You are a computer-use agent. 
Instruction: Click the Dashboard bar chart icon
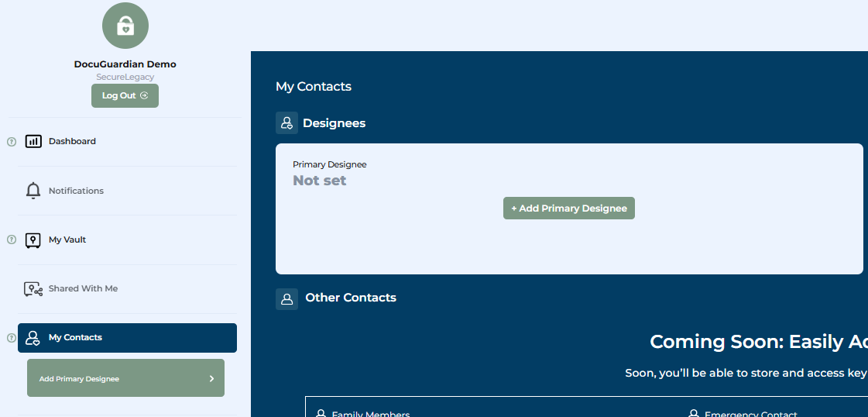(x=33, y=142)
